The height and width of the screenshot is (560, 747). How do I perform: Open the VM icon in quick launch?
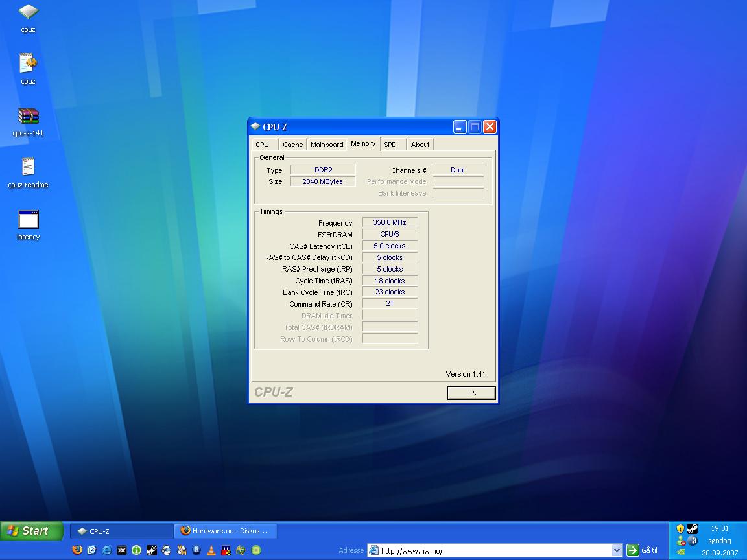[182, 550]
